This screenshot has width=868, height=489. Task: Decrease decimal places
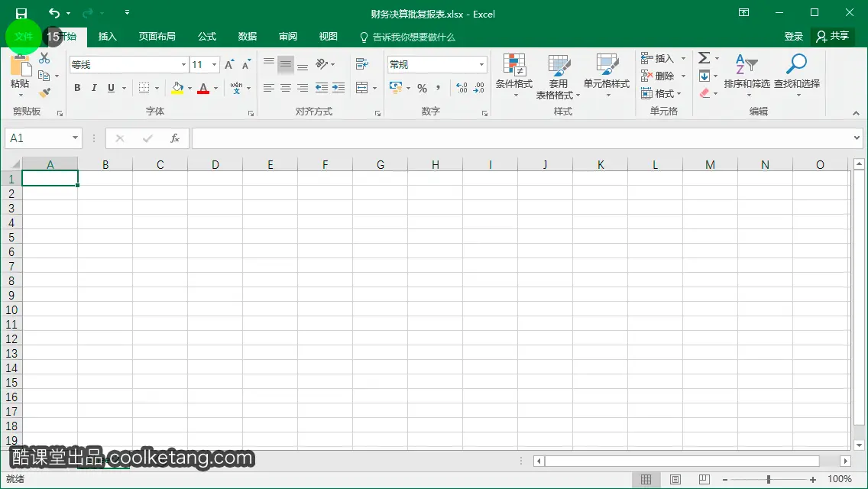click(479, 88)
